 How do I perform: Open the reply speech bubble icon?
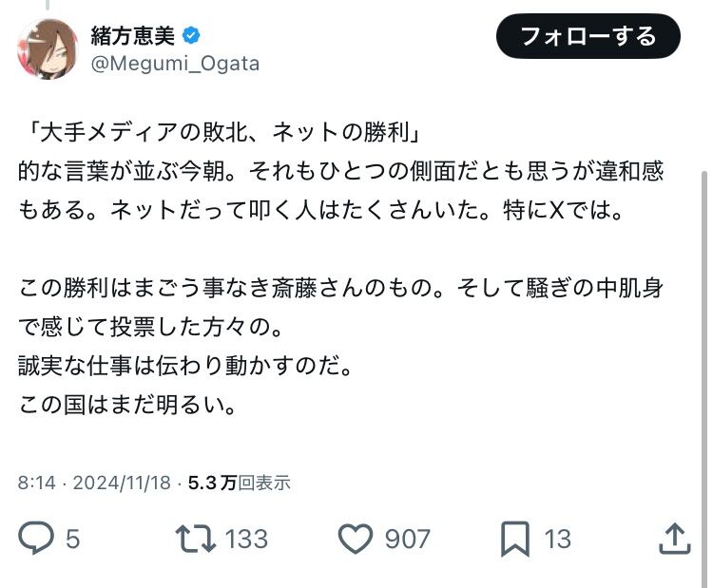point(36,539)
